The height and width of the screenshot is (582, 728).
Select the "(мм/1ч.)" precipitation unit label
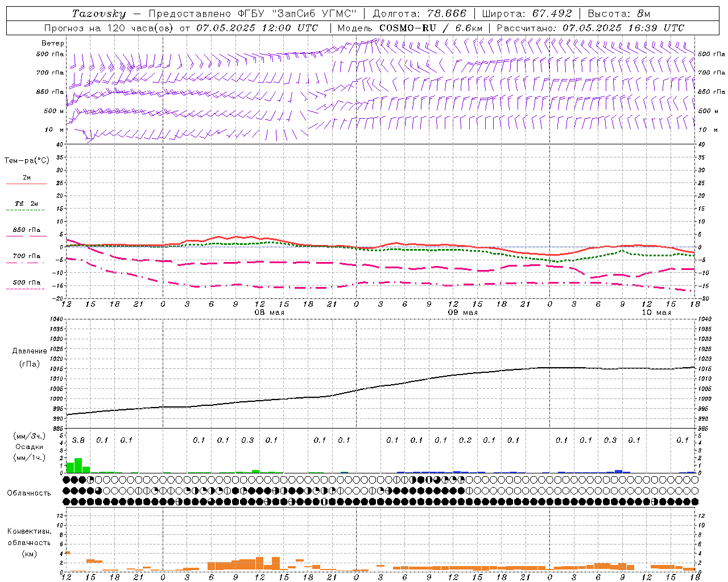tap(29, 458)
